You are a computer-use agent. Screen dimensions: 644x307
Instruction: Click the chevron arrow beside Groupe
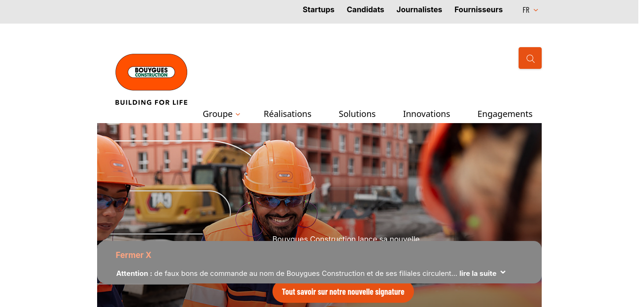click(x=238, y=115)
